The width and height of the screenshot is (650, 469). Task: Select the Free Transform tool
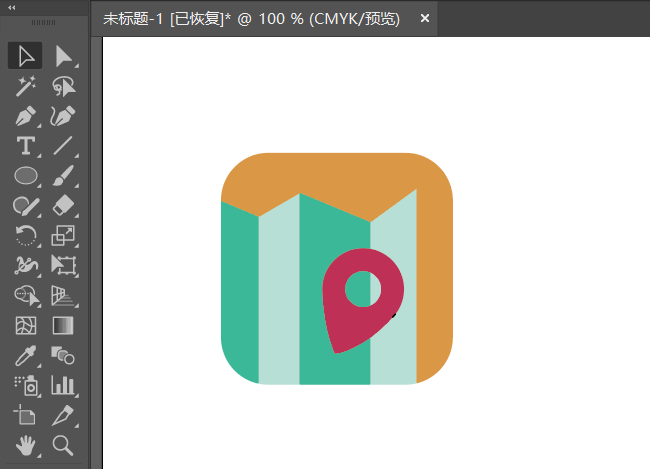pyautogui.click(x=63, y=265)
